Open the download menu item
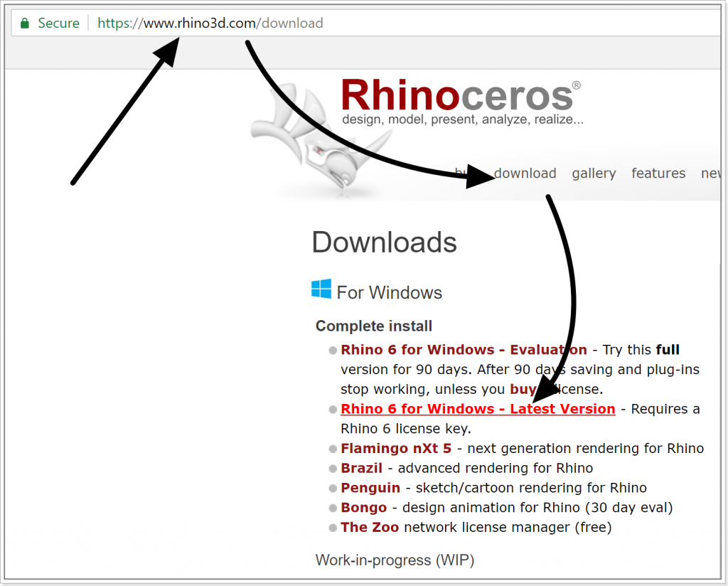728x586 pixels. pyautogui.click(x=525, y=174)
